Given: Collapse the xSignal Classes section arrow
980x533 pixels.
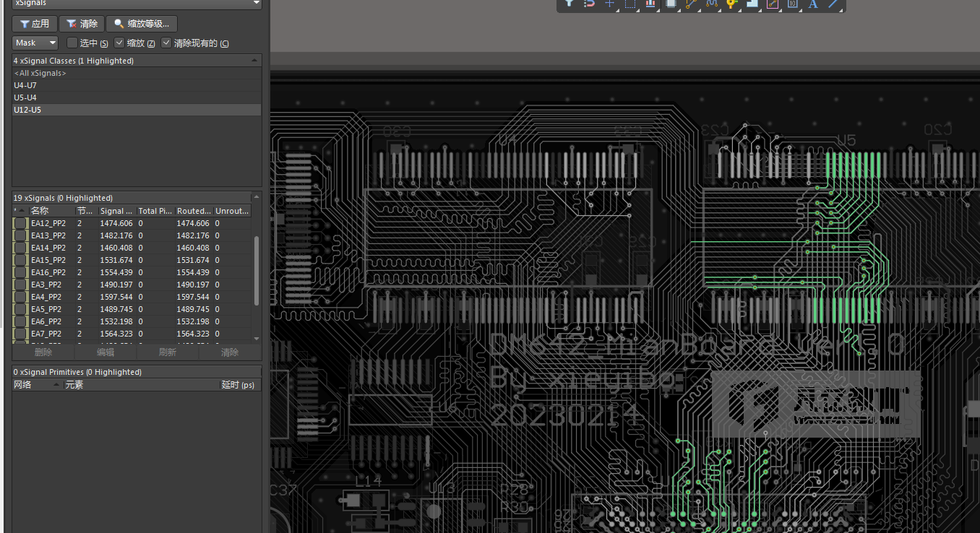Looking at the screenshot, I should (254, 61).
